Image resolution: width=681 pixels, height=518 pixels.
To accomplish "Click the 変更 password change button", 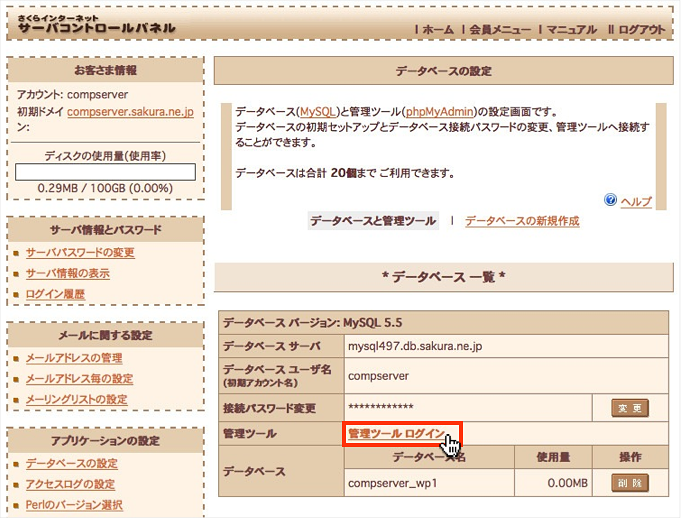I will 630,408.
